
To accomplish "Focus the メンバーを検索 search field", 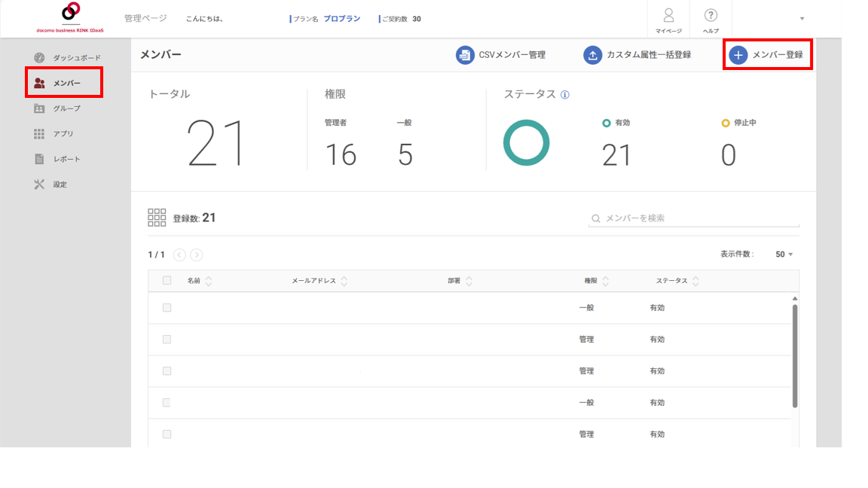I will point(694,218).
